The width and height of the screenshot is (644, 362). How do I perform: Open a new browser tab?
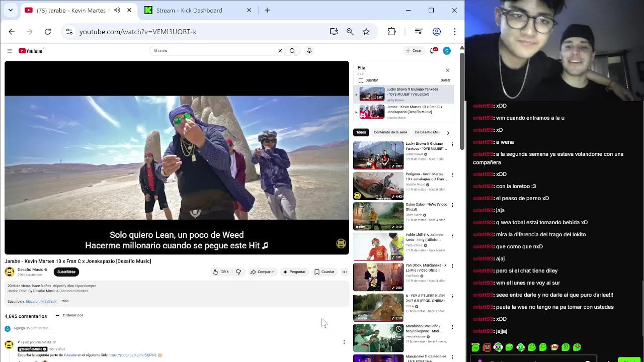click(x=267, y=10)
